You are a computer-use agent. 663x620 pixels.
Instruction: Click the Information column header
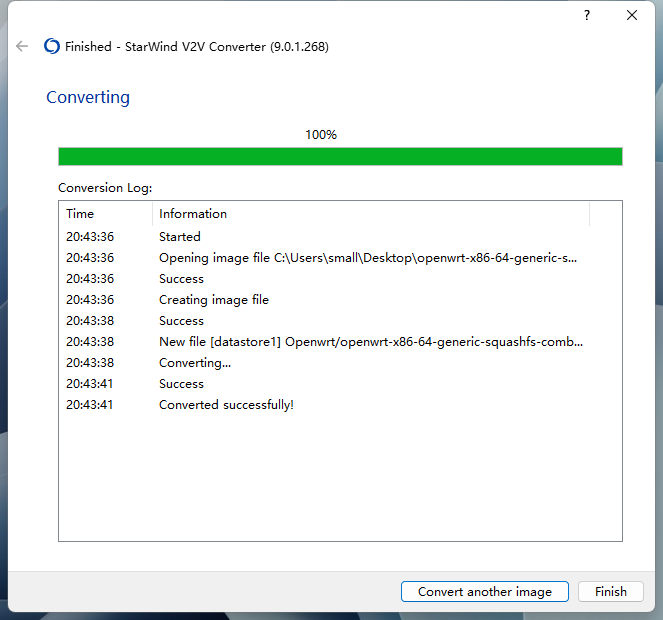[x=193, y=213]
